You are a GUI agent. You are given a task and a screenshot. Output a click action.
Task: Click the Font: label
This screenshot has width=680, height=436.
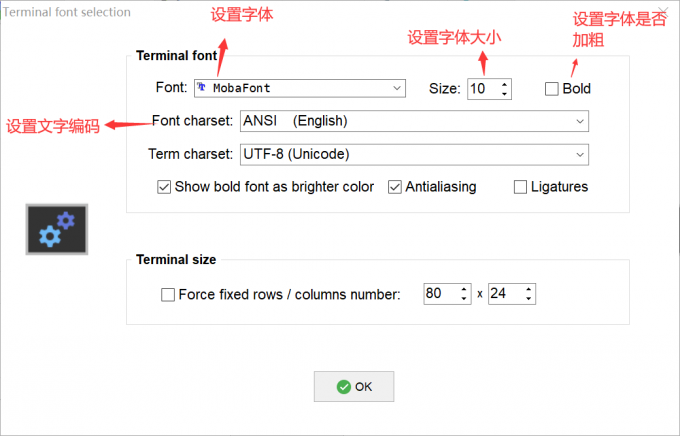tap(171, 87)
